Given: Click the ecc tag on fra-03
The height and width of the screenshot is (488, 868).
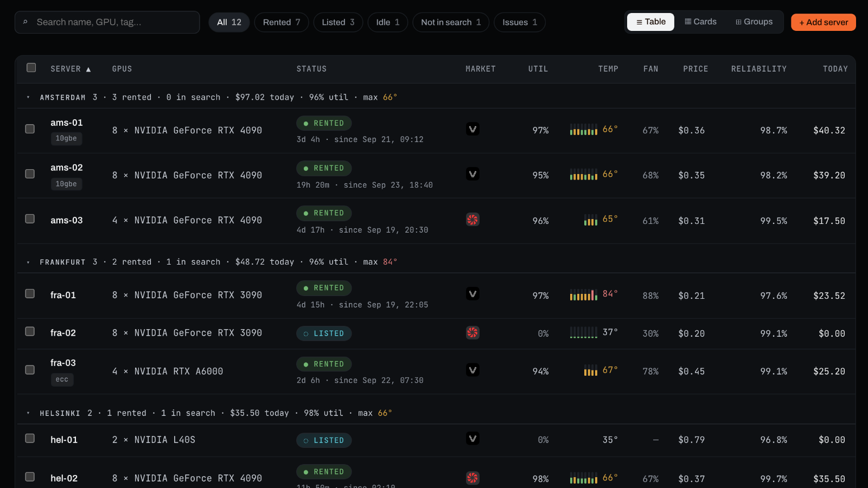Looking at the screenshot, I should (x=62, y=380).
